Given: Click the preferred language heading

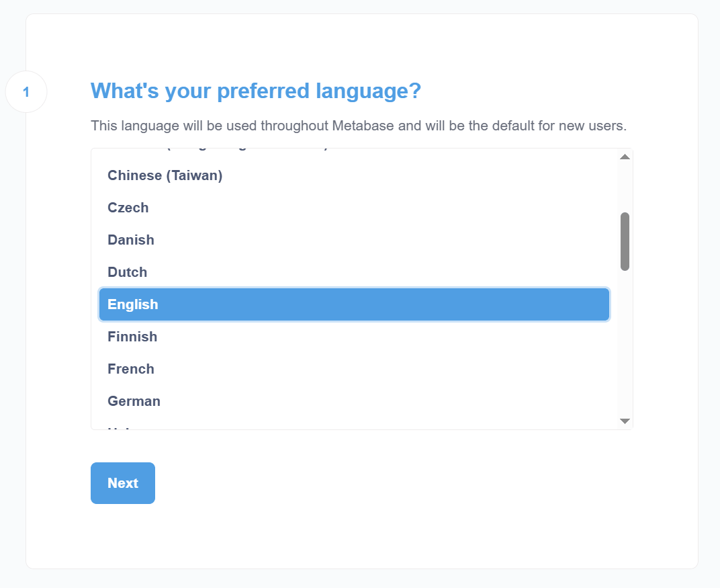Looking at the screenshot, I should tap(255, 91).
